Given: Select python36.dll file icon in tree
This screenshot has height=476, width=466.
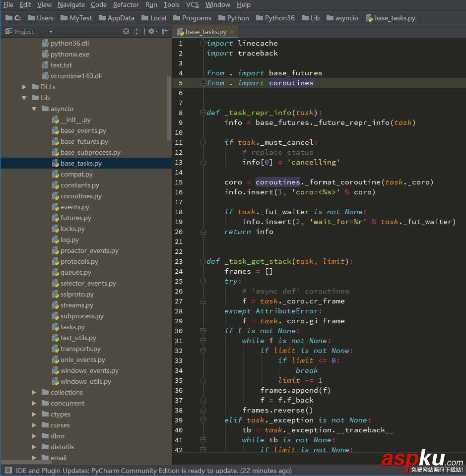Looking at the screenshot, I should 45,43.
